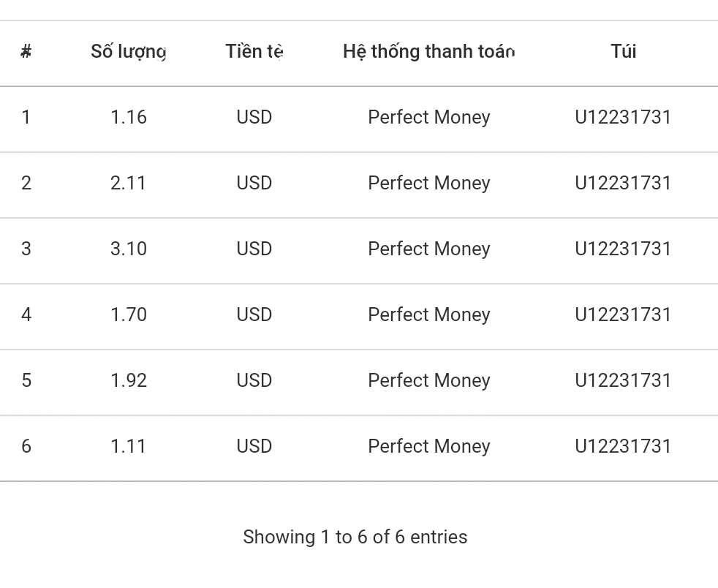This screenshot has width=718, height=588.
Task: Select wallet U12231731 in row 5
Action: (623, 381)
